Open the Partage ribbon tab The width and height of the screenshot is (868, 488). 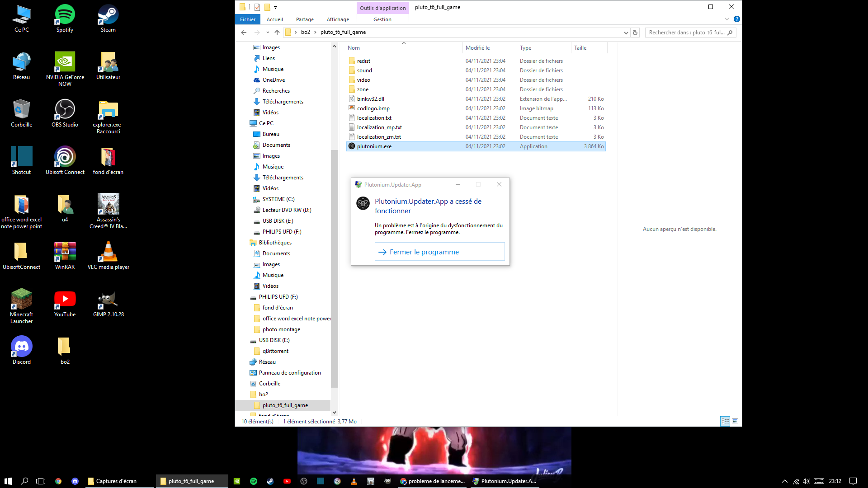click(x=305, y=19)
